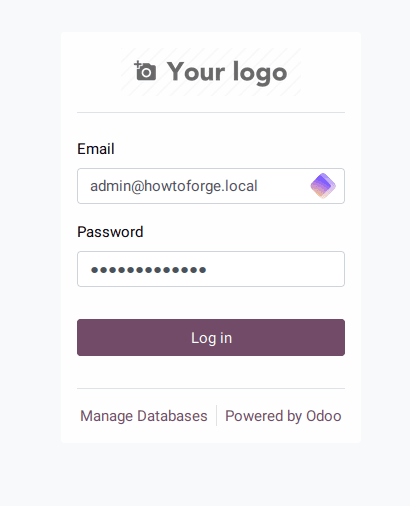Image resolution: width=410 pixels, height=506 pixels.
Task: Click the plus sign on camera icon
Action: click(137, 64)
